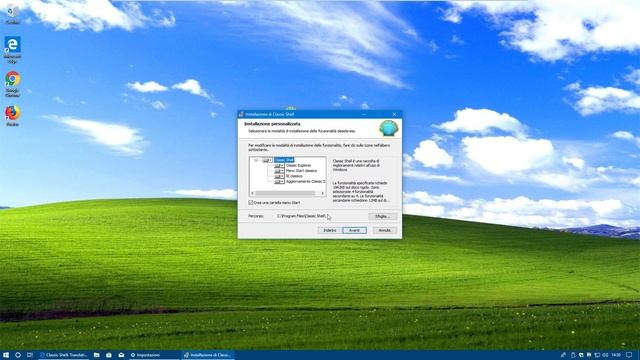Viewport: 640px width, 360px height.
Task: Open the Recycle Bin desktop icon
Action: 12,13
